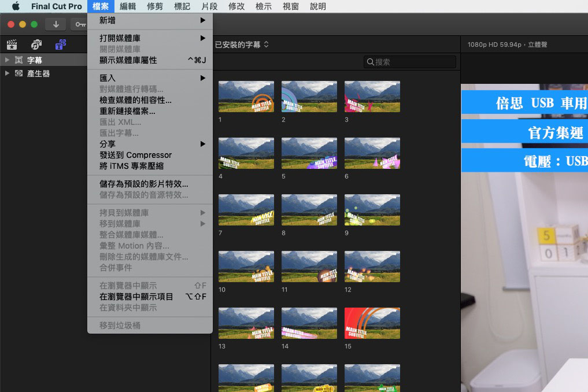The width and height of the screenshot is (588, 392).
Task: Click the key icon in the toolbar
Action: [x=80, y=24]
